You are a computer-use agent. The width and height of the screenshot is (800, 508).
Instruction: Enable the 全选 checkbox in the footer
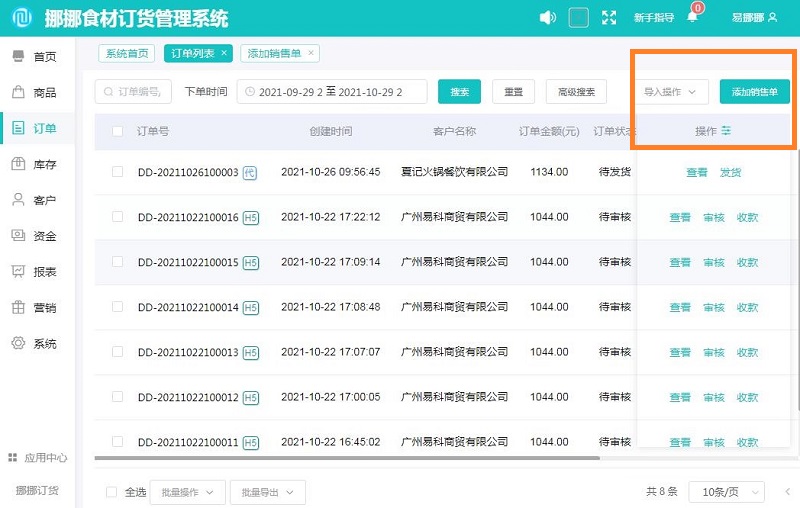(113, 492)
